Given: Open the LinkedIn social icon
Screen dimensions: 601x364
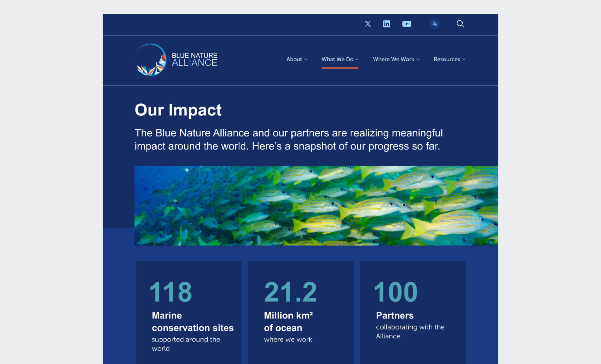Looking at the screenshot, I should (x=386, y=24).
